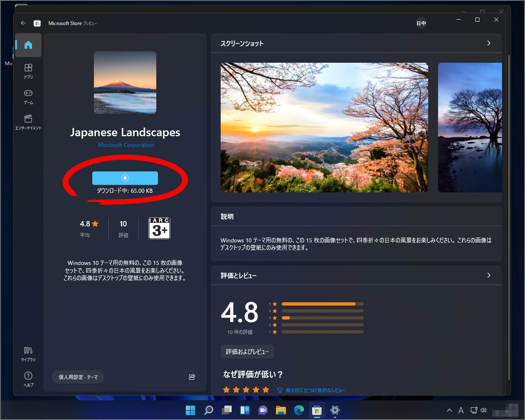Screen dimensions: 525x420
Task: Go back with the arrow in title bar
Action: pyautogui.click(x=23, y=23)
